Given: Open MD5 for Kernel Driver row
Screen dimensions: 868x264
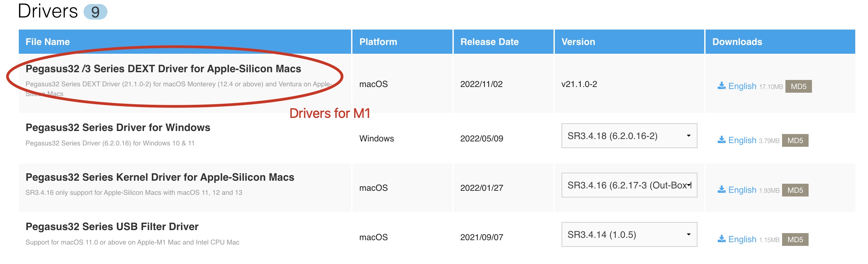Looking at the screenshot, I should (x=795, y=190).
